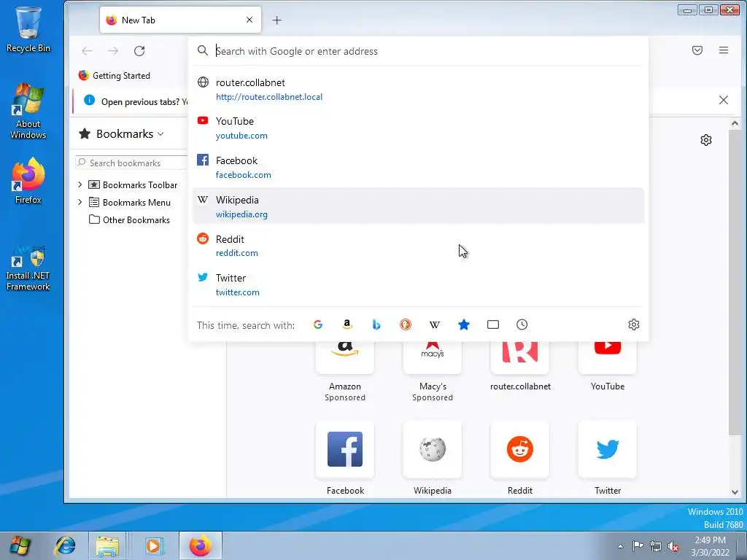Select Install .NET Framework desktop shortcut
Image resolution: width=747 pixels, height=560 pixels.
28,268
